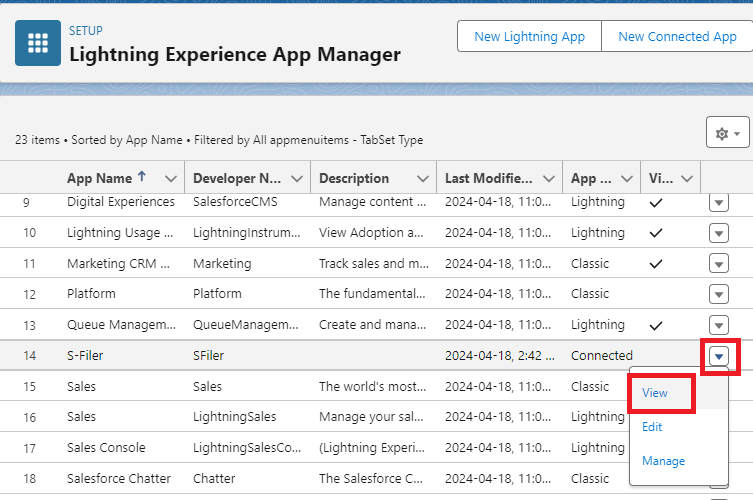This screenshot has width=753, height=500.
Task: Click the SFiler developer name cell
Action: pos(208,355)
